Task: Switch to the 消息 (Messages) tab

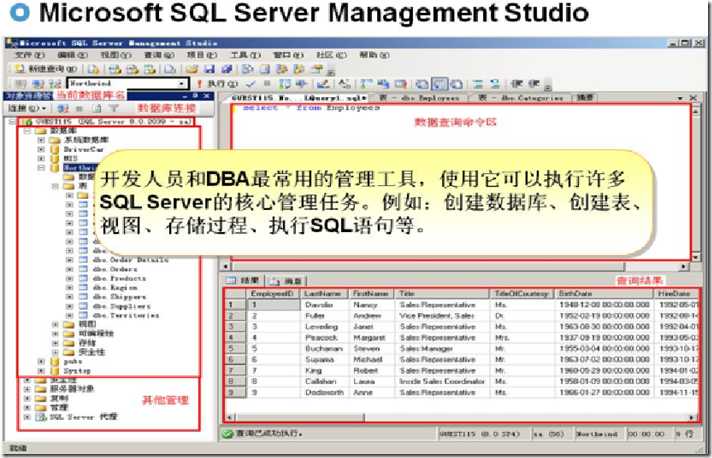Action: (287, 281)
